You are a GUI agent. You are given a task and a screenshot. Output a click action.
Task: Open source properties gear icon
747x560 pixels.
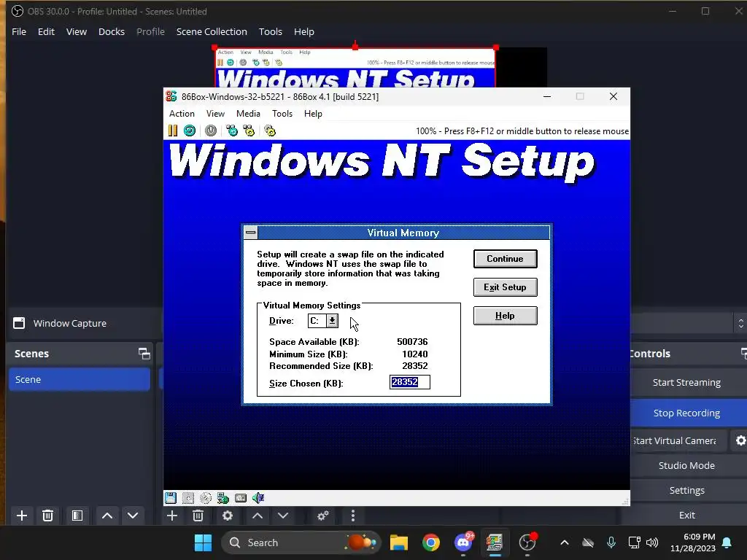(x=228, y=516)
